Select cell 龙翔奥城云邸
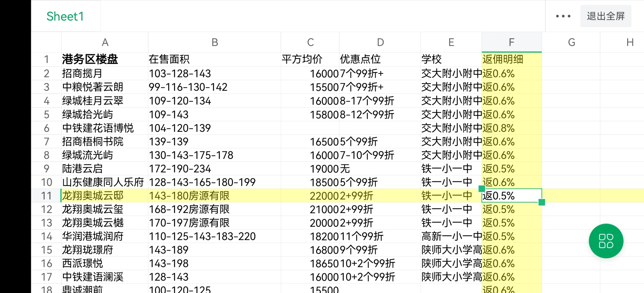This screenshot has width=644, height=293. pyautogui.click(x=105, y=196)
